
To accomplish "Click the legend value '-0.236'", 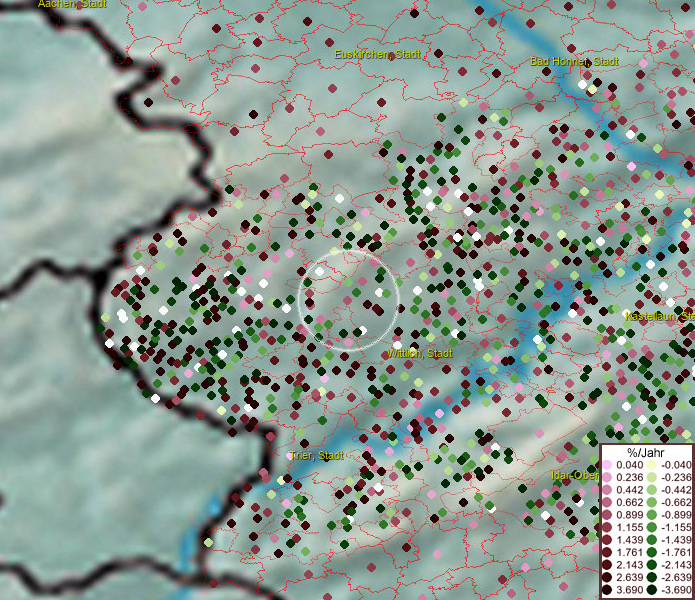I will [x=676, y=477].
